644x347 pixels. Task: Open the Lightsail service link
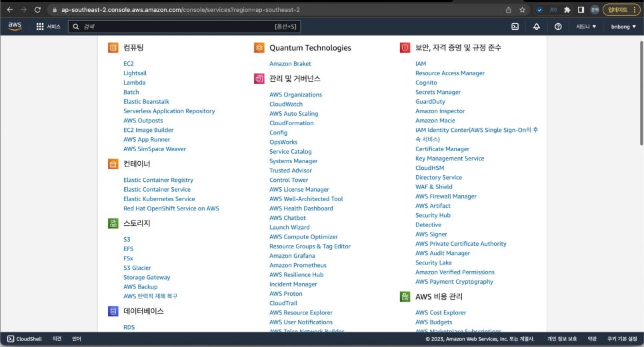click(135, 73)
